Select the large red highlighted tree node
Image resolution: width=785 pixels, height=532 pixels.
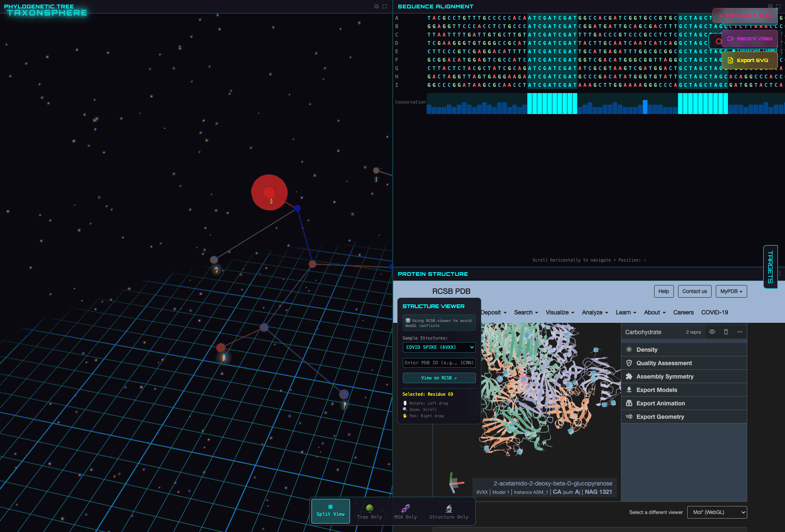(x=269, y=192)
